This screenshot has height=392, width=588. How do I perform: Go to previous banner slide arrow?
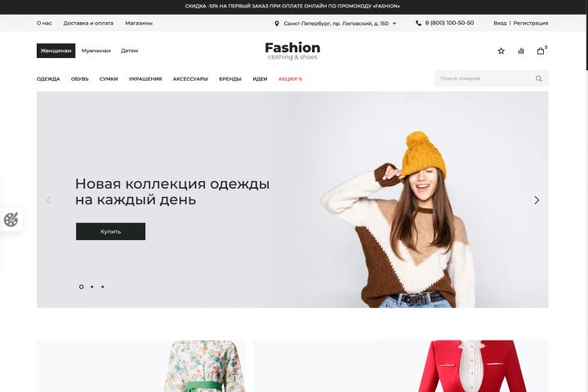[49, 200]
